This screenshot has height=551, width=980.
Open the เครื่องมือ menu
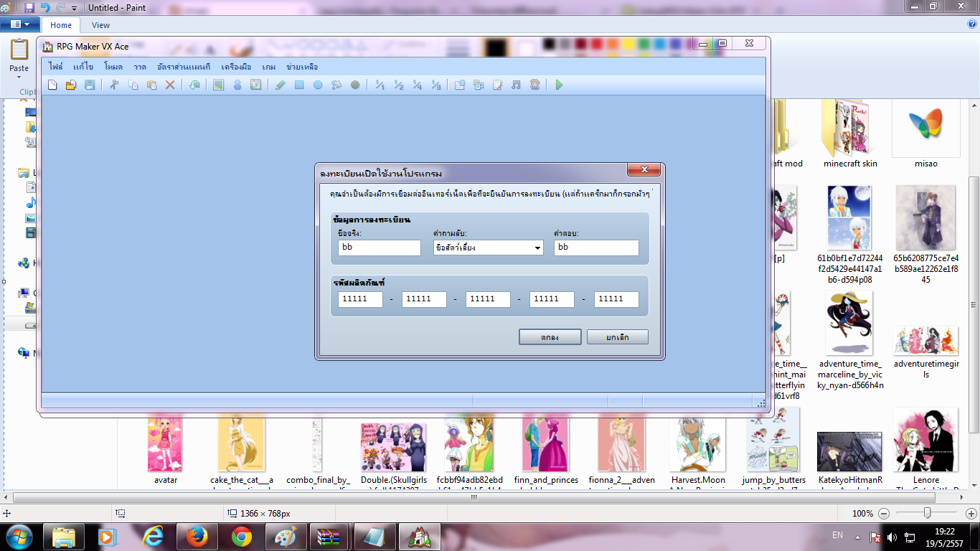(236, 67)
